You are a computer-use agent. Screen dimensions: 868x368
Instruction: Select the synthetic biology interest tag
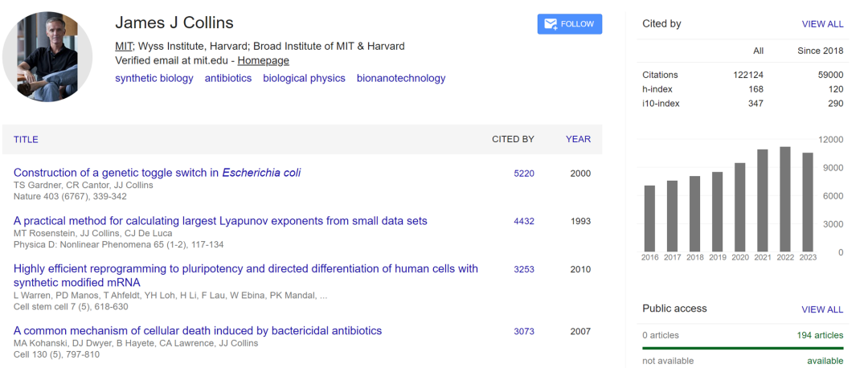(154, 78)
